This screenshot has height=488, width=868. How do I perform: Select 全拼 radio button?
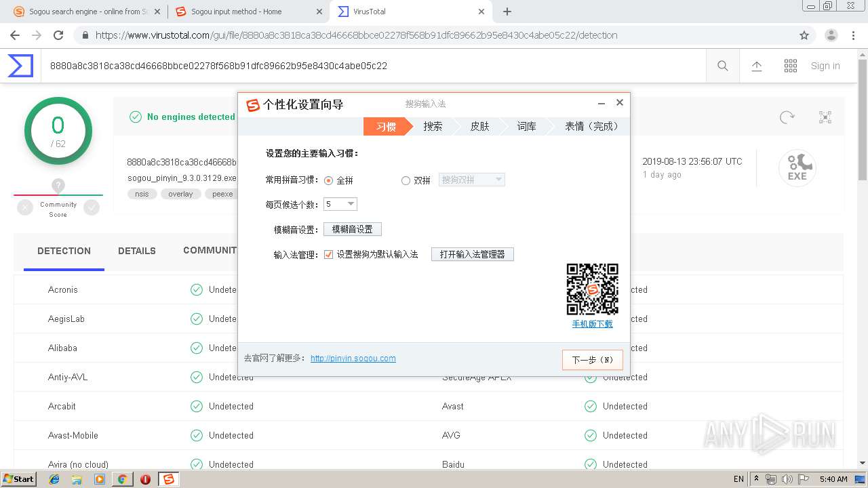click(329, 180)
